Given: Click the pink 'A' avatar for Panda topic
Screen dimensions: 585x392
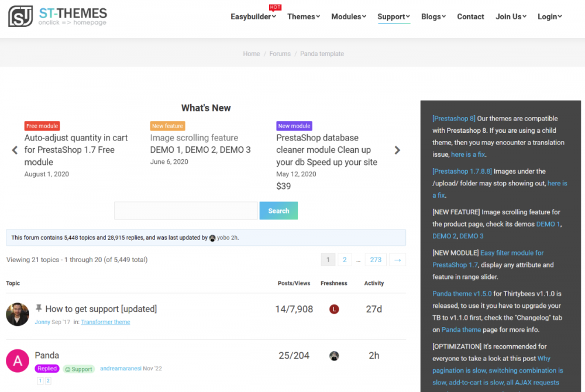Looking at the screenshot, I should 18,361.
